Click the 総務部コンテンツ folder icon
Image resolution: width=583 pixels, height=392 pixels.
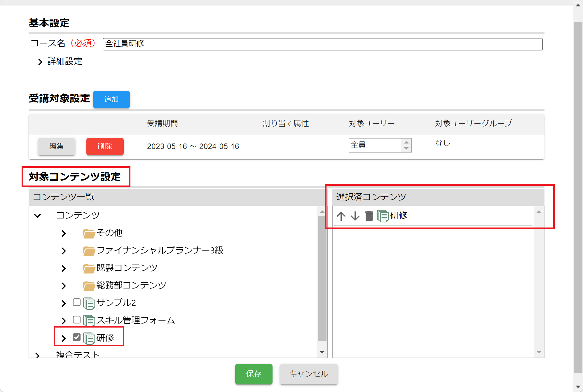point(89,286)
